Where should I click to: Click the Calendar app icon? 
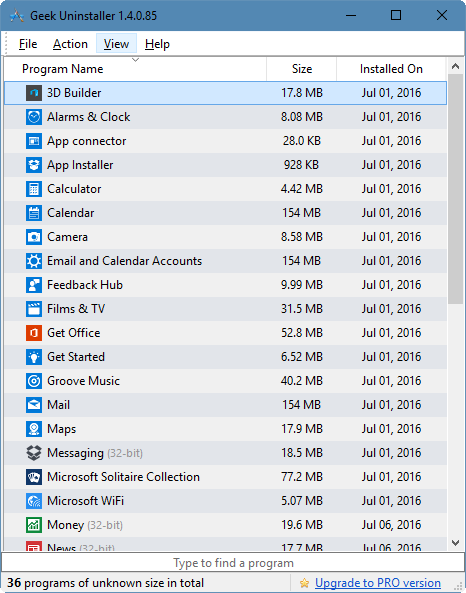(34, 213)
